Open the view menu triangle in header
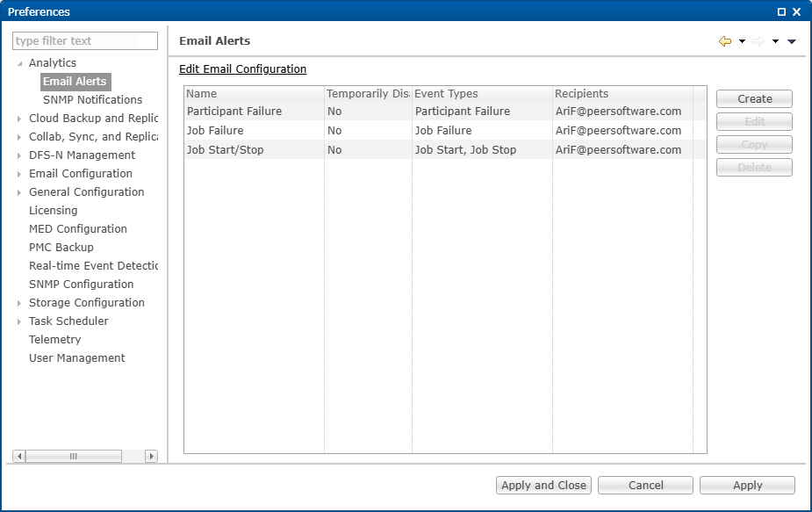 click(x=791, y=41)
